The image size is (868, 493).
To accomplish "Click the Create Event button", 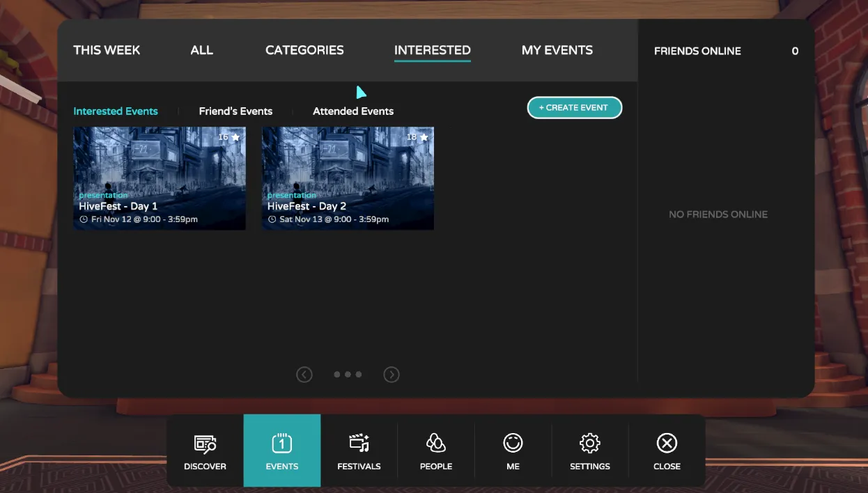I will coord(574,107).
